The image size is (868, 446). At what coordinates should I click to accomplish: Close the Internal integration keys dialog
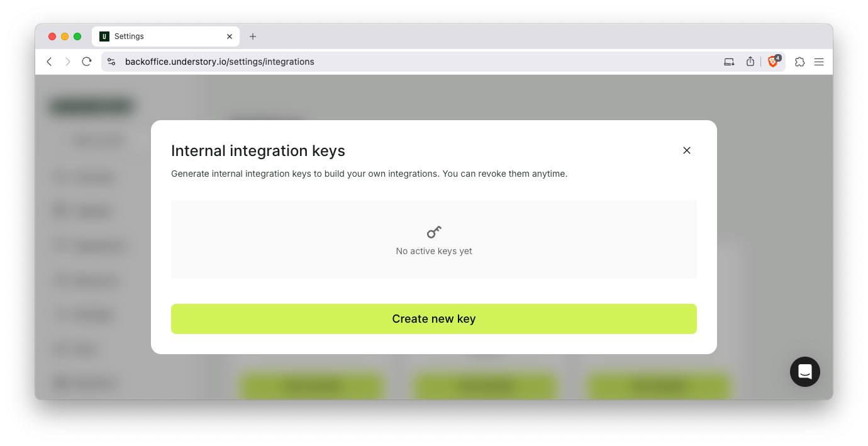tap(687, 150)
